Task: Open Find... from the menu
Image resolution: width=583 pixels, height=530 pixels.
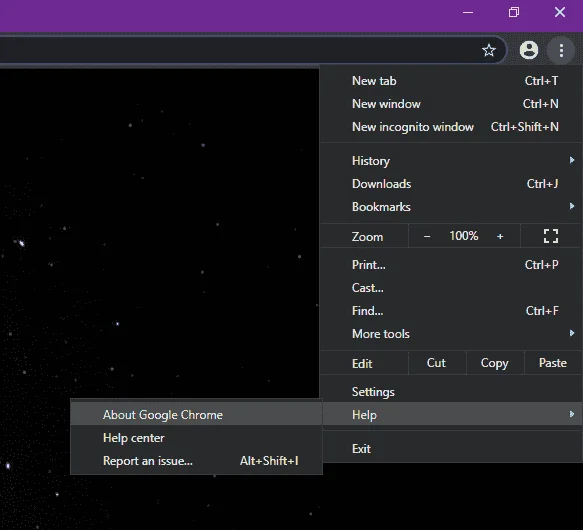Action: (452, 311)
